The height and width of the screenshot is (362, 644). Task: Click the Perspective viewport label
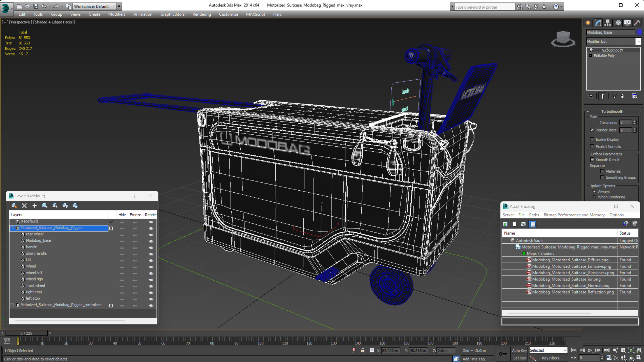21,22
